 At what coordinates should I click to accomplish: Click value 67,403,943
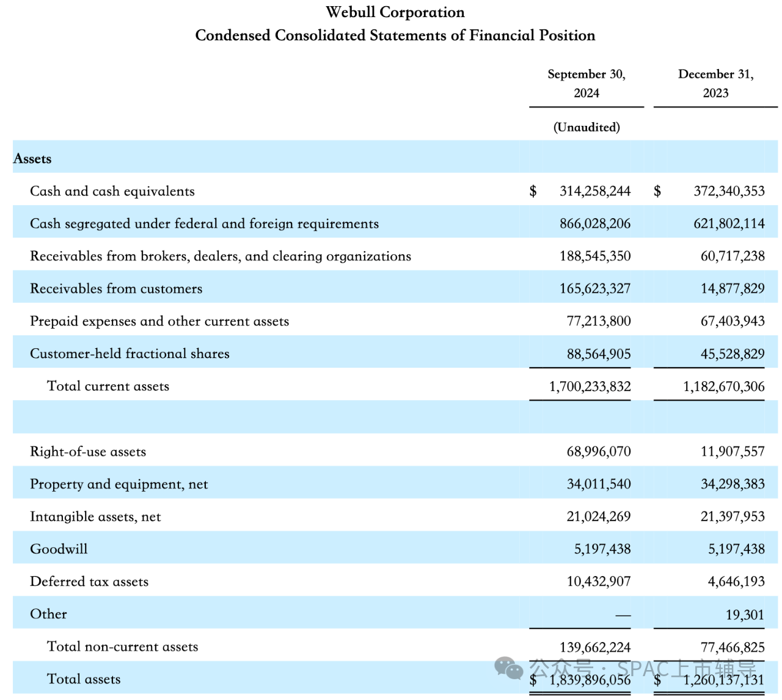click(733, 321)
